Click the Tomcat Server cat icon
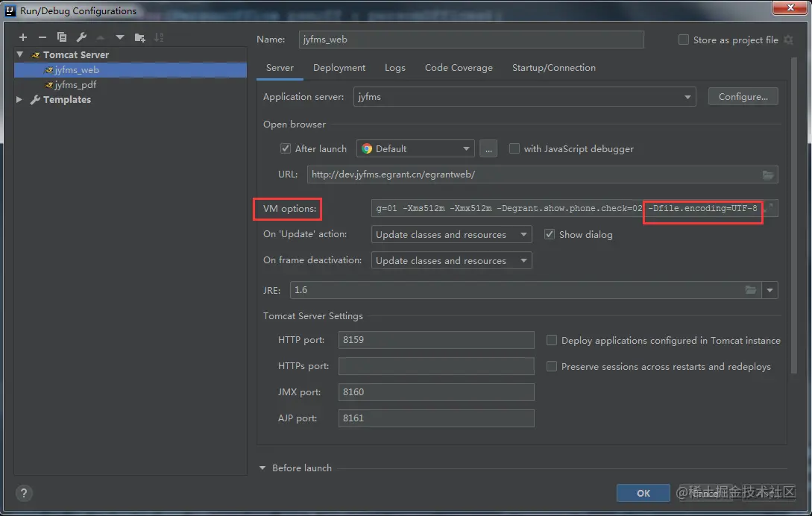This screenshot has width=812, height=516. [36, 55]
